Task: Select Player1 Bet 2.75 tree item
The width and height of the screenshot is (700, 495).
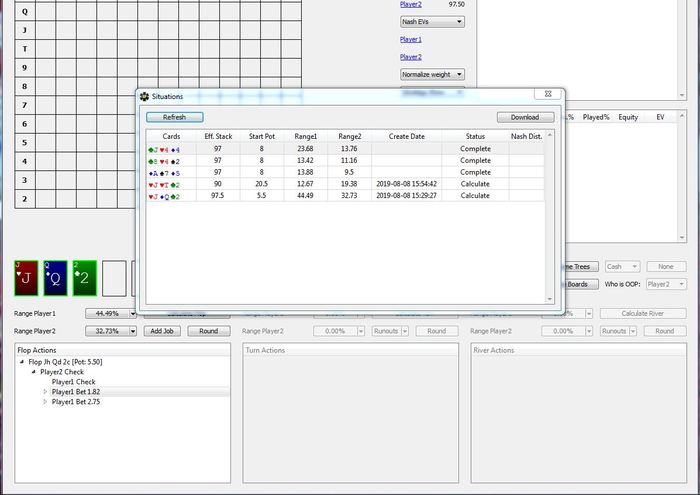Action: coord(76,402)
